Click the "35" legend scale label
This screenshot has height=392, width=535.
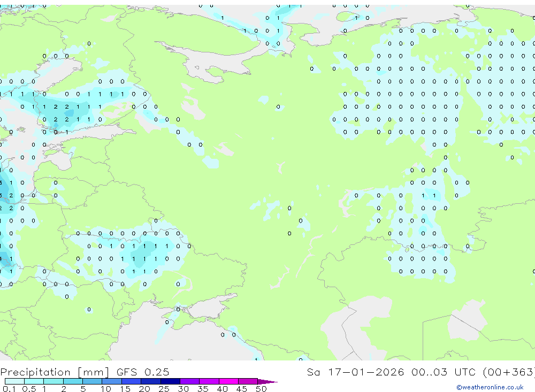click(203, 389)
